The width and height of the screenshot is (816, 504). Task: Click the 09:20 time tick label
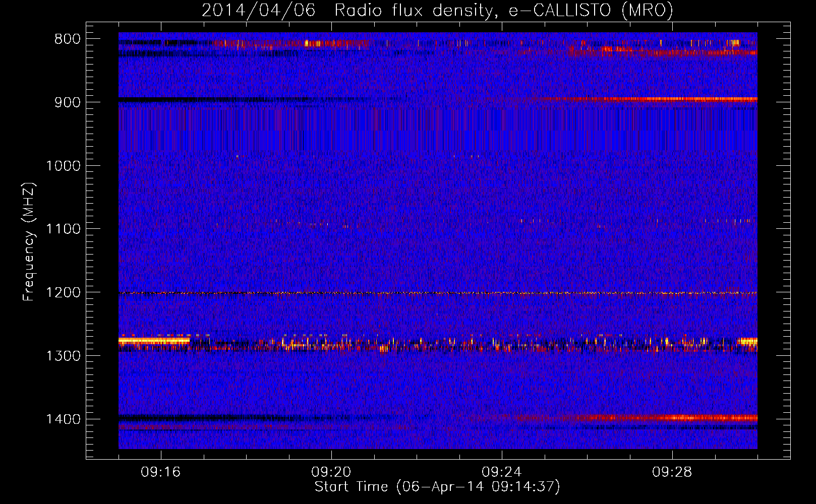tap(331, 472)
